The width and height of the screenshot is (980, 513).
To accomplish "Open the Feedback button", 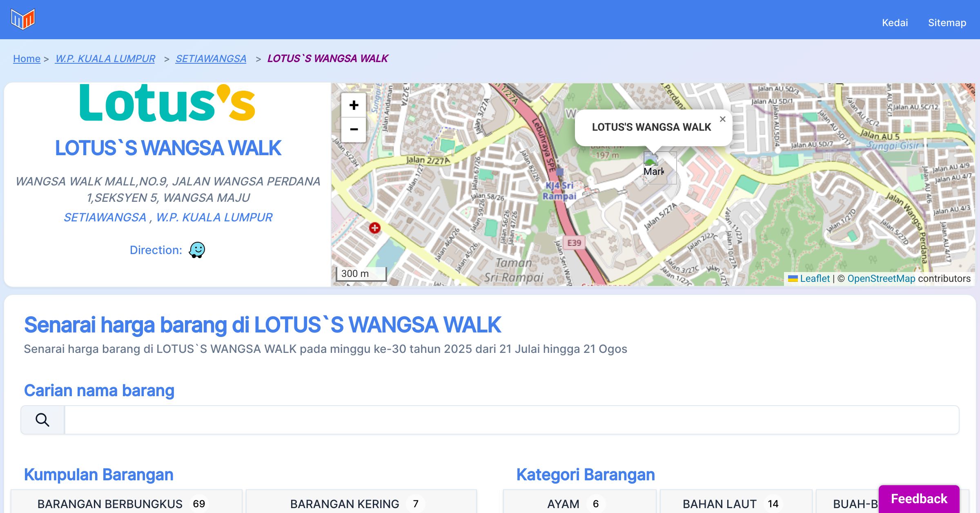I will tap(919, 499).
